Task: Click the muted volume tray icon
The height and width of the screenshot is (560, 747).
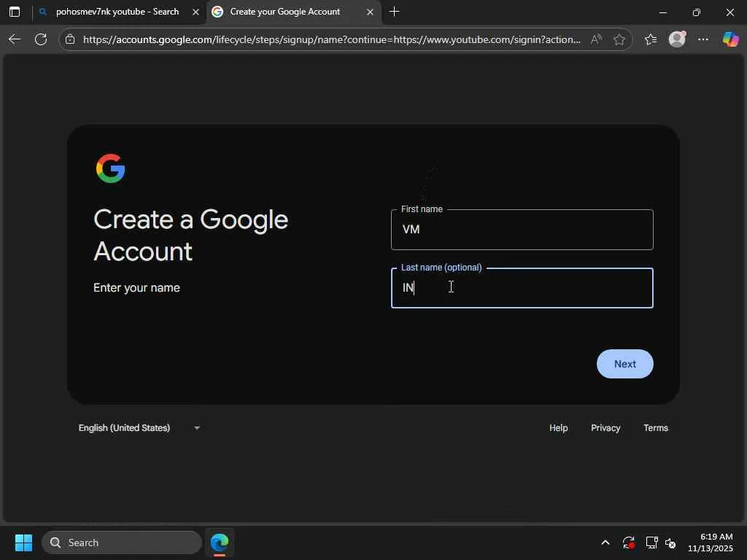Action: (x=671, y=542)
